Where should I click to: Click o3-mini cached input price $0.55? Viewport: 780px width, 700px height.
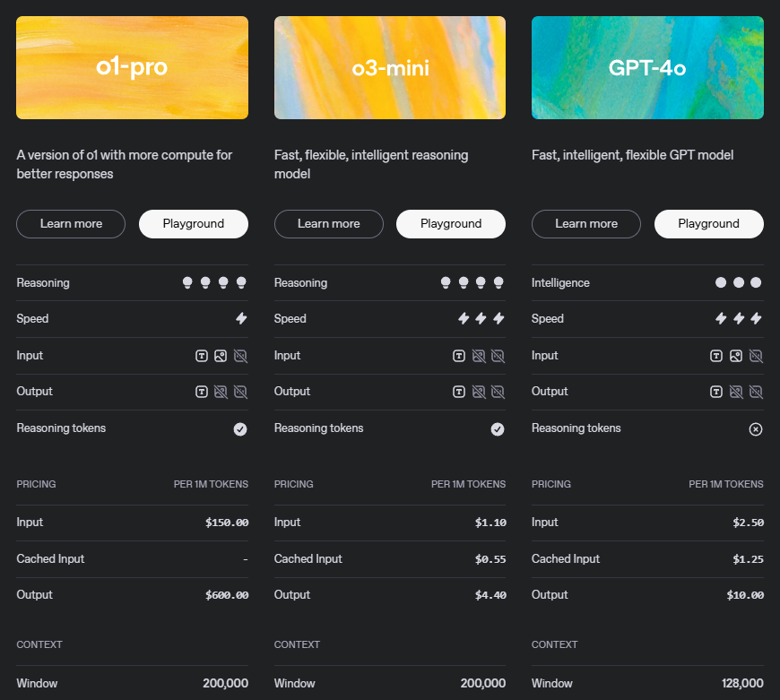pos(490,559)
